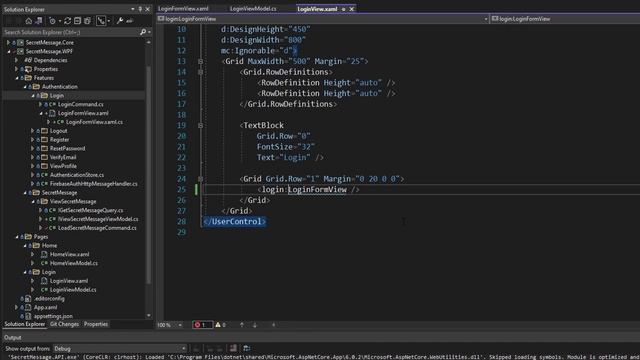This screenshot has height=360, width=640.
Task: Select LoginViewModel.cs in Solution Explorer tree
Action: click(73, 290)
